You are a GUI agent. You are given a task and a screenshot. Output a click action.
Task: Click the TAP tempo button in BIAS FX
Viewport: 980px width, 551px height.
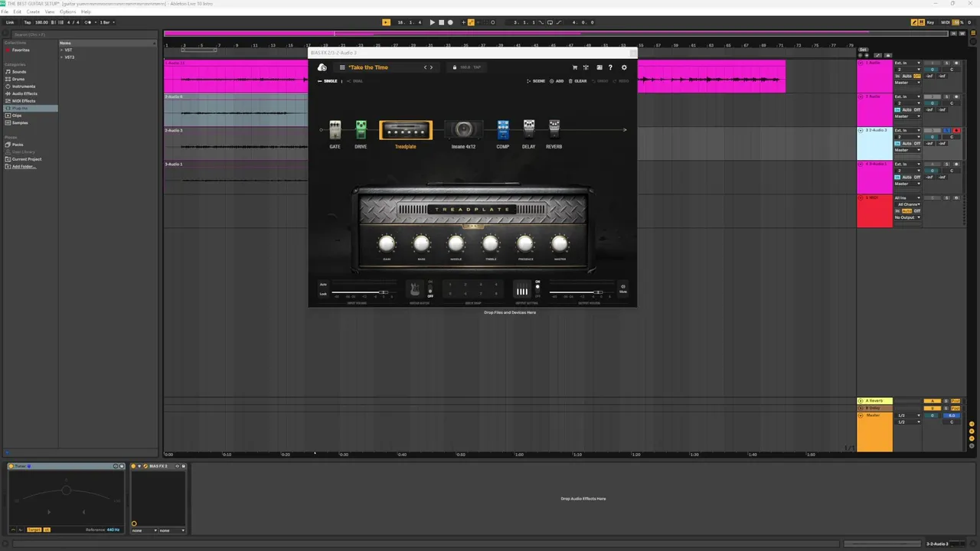(x=477, y=67)
